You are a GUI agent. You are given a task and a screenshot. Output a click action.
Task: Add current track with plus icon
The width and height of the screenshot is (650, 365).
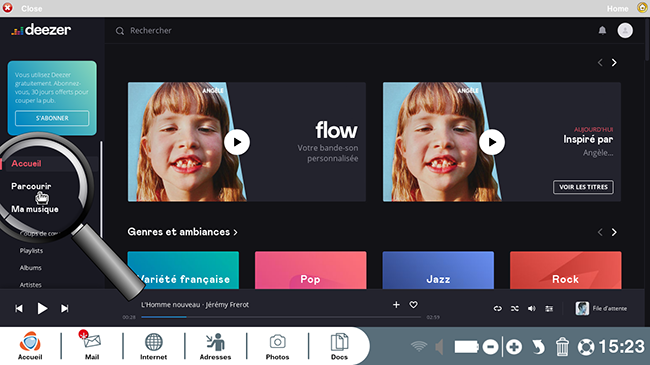point(396,305)
